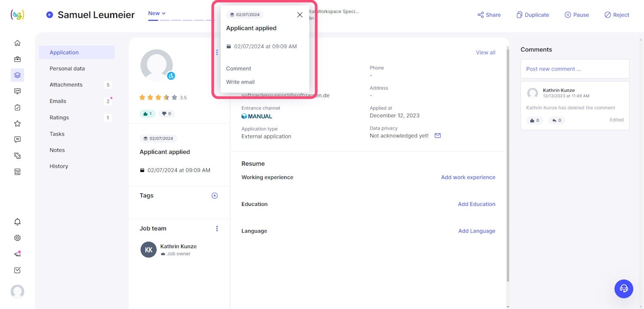Click the back arrow beside Samuel Leumeier
This screenshot has height=309, width=644.
(49, 15)
